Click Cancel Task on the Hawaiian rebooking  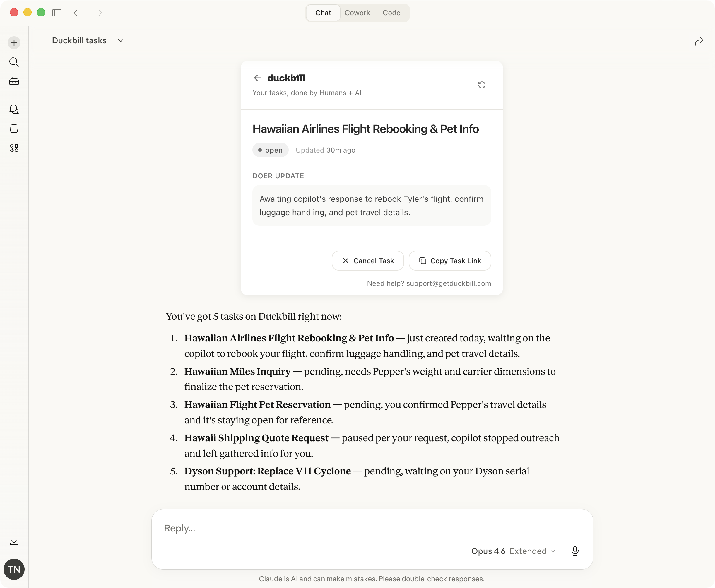pos(367,260)
